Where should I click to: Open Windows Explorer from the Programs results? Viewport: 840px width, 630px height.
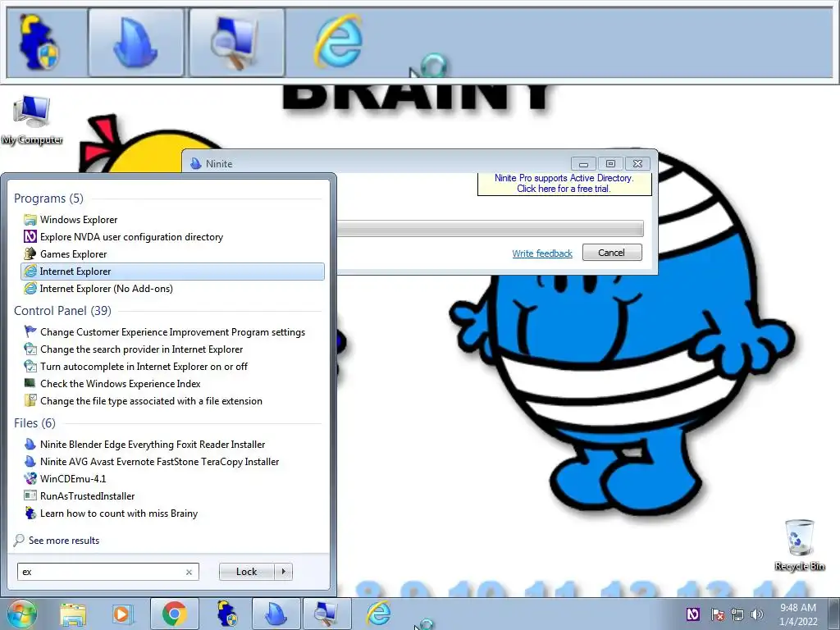click(172, 220)
